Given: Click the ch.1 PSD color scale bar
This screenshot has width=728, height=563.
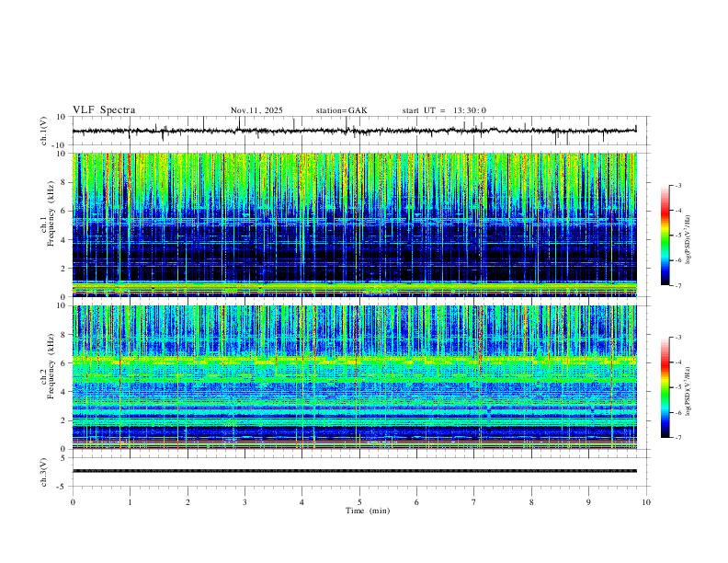Looking at the screenshot, I should pyautogui.click(x=665, y=236).
